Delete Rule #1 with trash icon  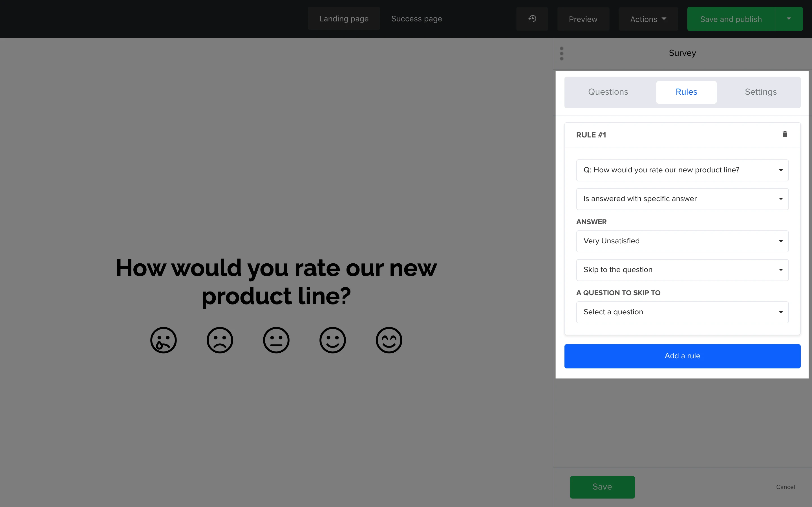784,134
